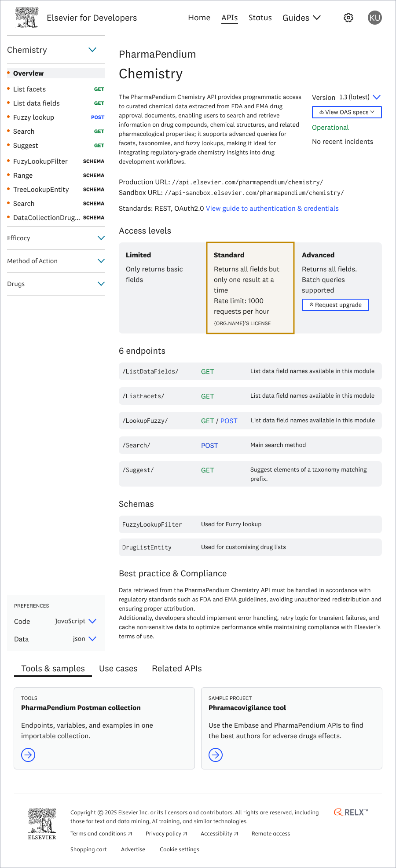Open the Version 1.3 dropdown
The width and height of the screenshot is (396, 868).
pos(360,97)
